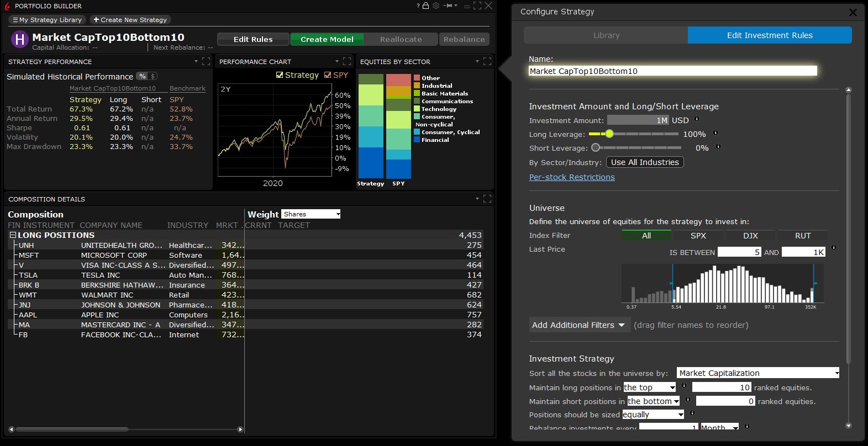Screen dimensions: 868x446
Task: Toggle the SPY benchmark checkbox on chart
Action: tap(328, 75)
